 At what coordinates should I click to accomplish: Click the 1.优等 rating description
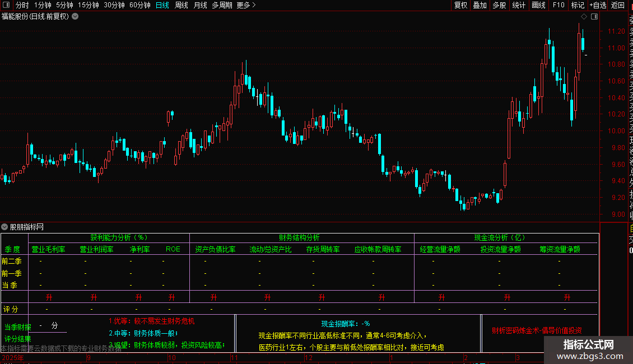tap(151, 321)
